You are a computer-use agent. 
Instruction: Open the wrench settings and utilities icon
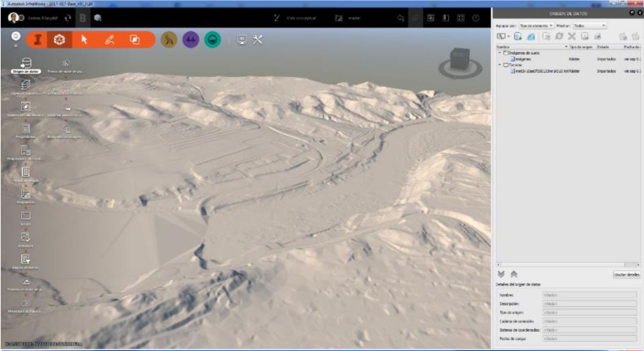click(x=257, y=40)
